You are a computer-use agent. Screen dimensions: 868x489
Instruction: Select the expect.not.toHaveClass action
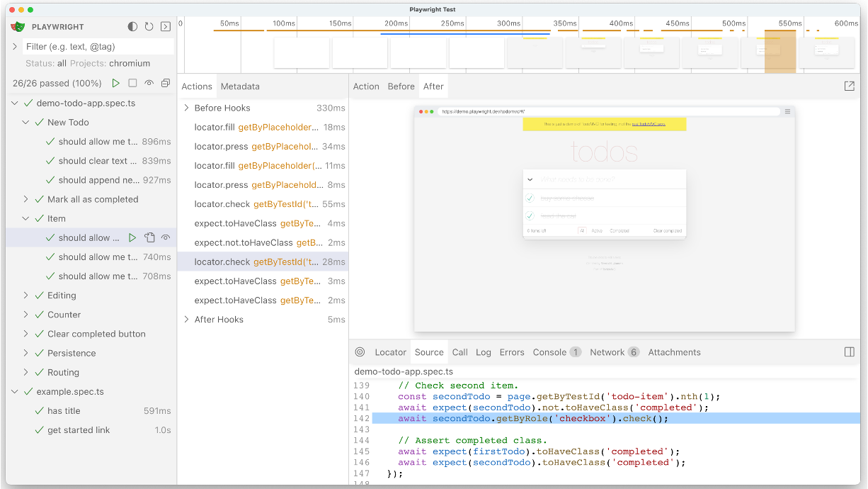click(x=263, y=242)
